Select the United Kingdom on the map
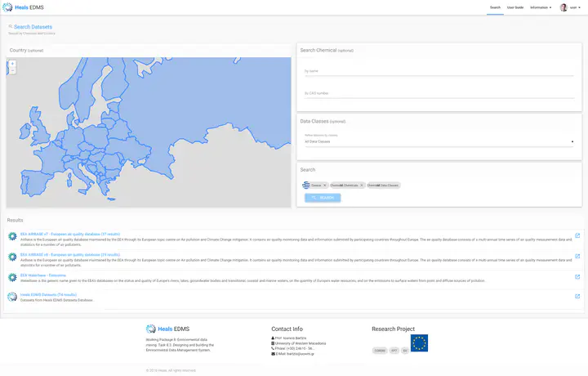 [39, 129]
